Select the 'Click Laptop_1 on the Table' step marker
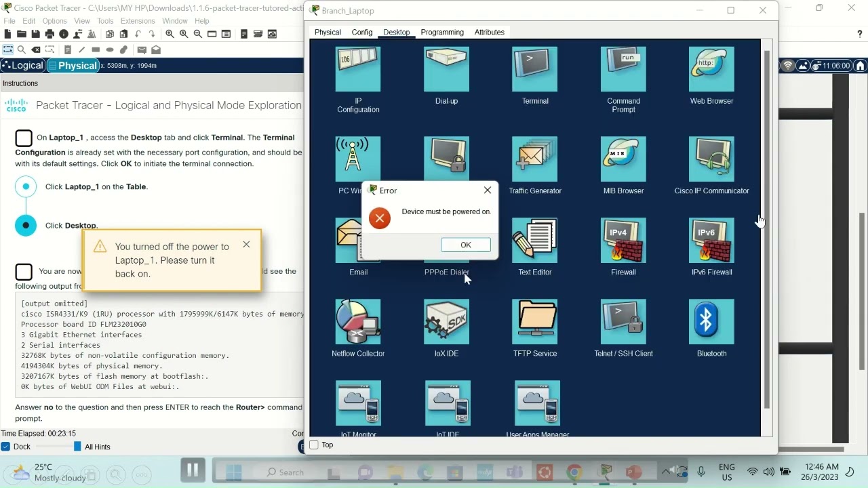This screenshot has height=488, width=868. (26, 186)
